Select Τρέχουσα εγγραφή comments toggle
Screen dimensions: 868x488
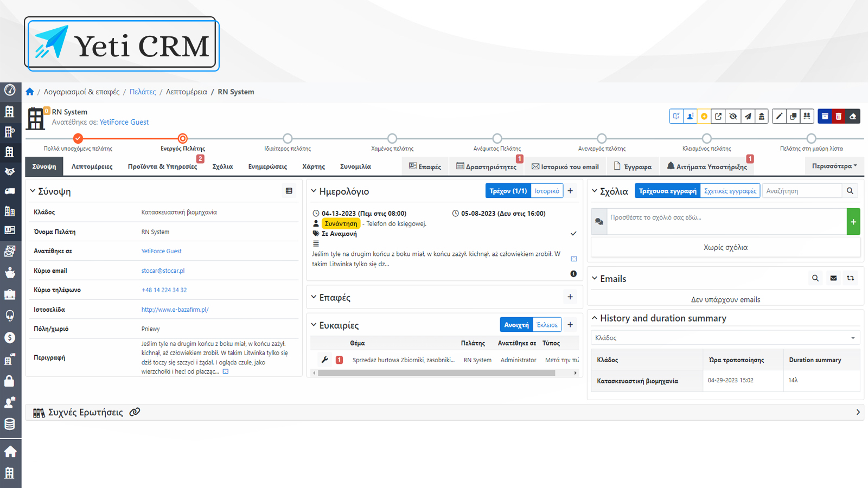[667, 191]
